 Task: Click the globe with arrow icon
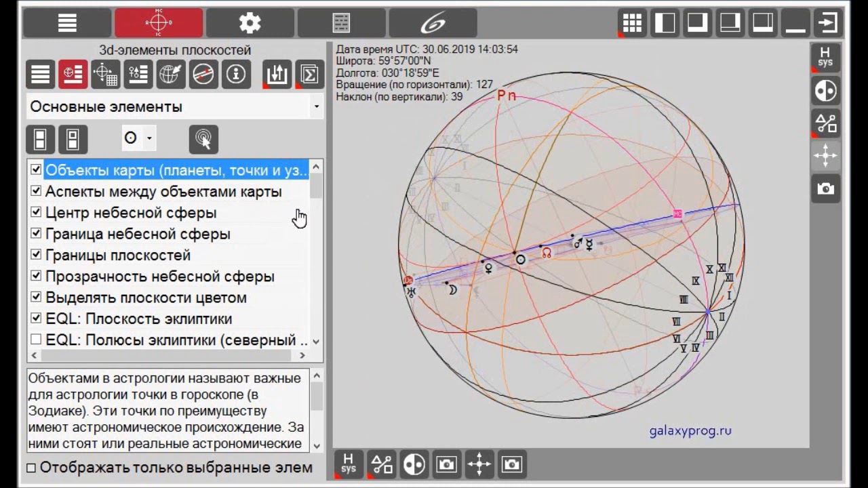click(171, 75)
